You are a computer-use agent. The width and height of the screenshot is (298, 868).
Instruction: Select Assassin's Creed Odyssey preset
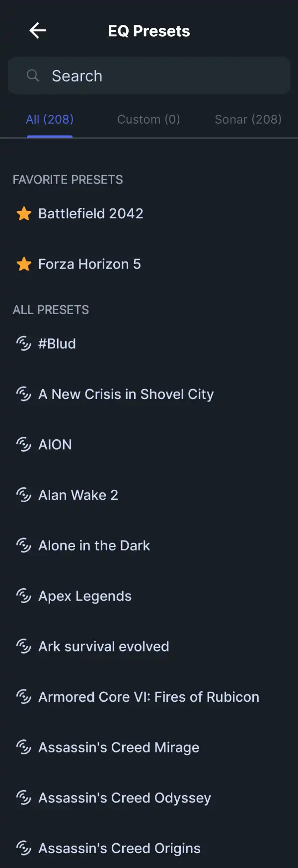tap(149, 798)
